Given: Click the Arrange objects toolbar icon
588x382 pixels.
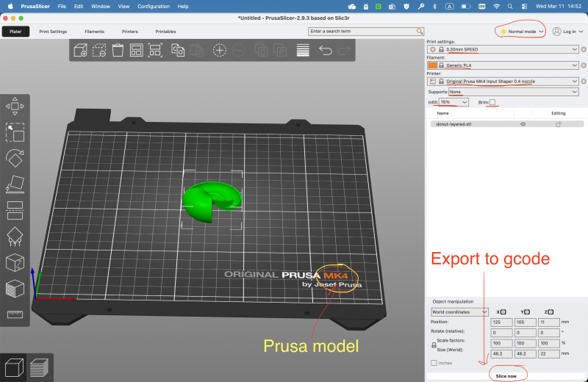Looking at the screenshot, I should pos(137,50).
